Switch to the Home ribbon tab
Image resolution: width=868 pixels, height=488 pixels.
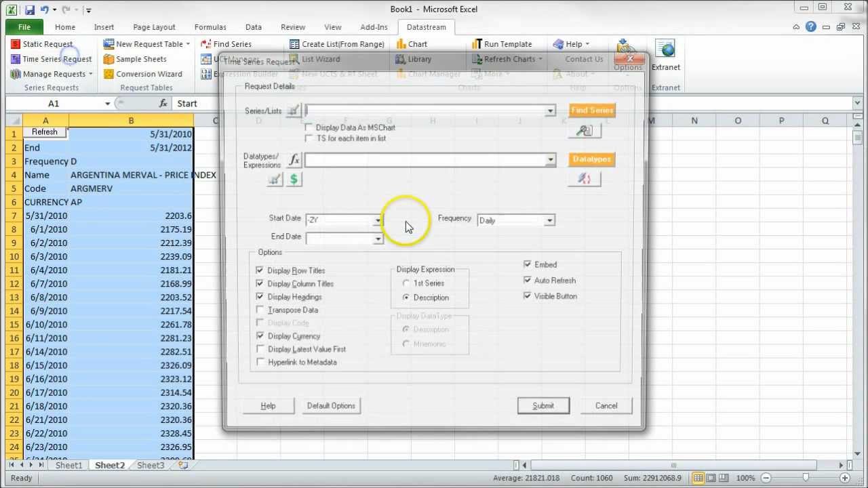click(65, 27)
